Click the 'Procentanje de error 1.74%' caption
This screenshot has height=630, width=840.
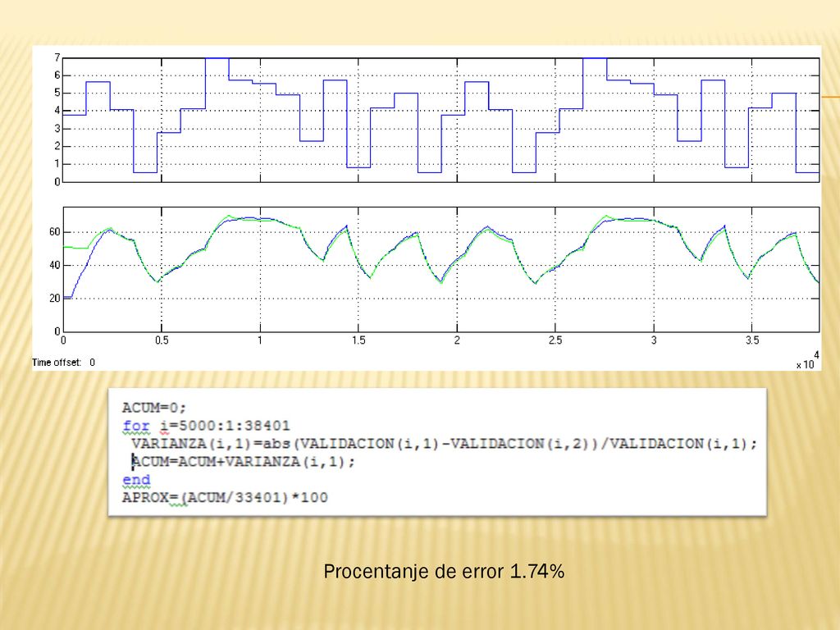[444, 572]
